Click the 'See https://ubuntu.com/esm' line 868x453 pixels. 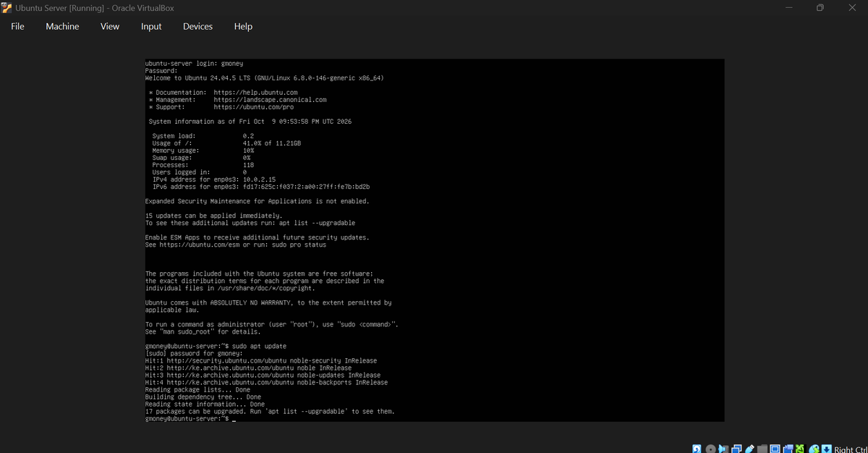tap(236, 245)
